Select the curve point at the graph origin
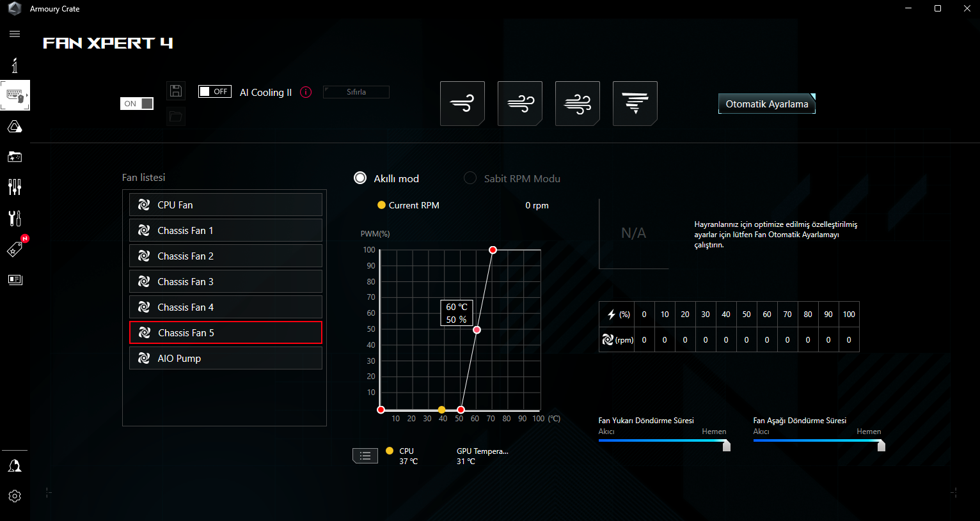 pyautogui.click(x=381, y=410)
